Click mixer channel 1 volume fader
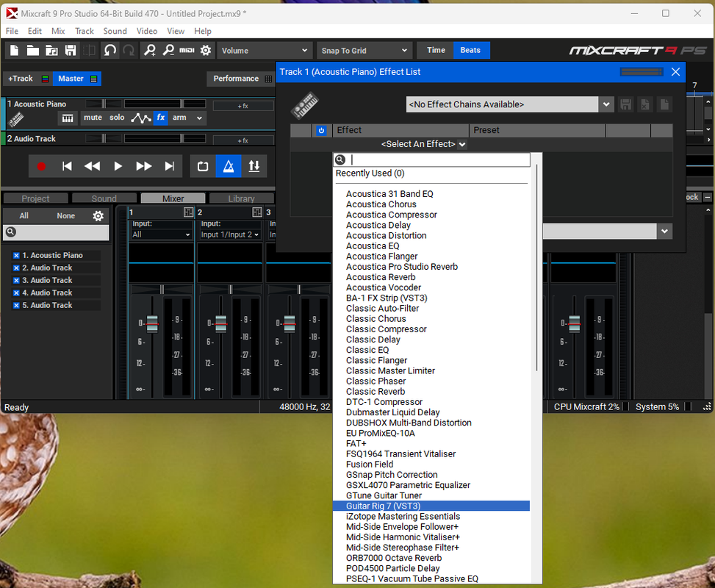 (x=152, y=323)
